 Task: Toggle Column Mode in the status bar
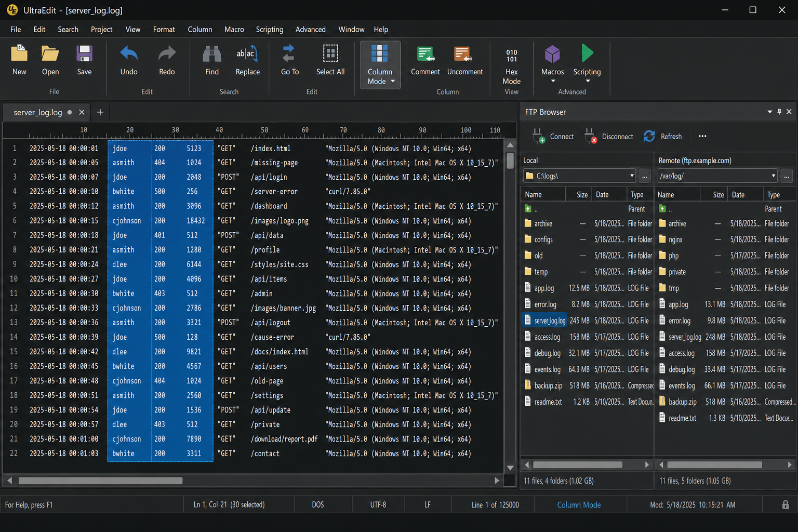[579, 505]
